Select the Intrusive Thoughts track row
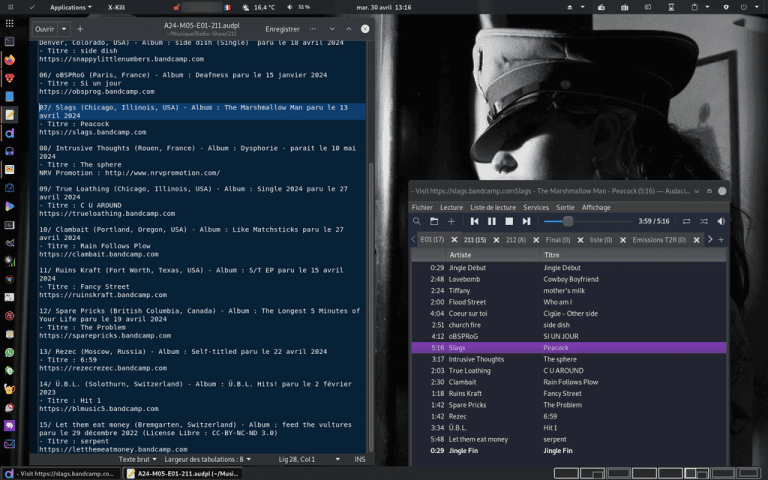The width and height of the screenshot is (768, 480). point(569,359)
